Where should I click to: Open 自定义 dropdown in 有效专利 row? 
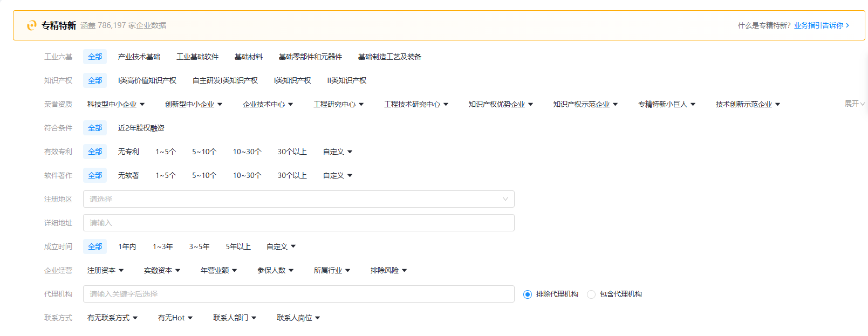coord(338,152)
